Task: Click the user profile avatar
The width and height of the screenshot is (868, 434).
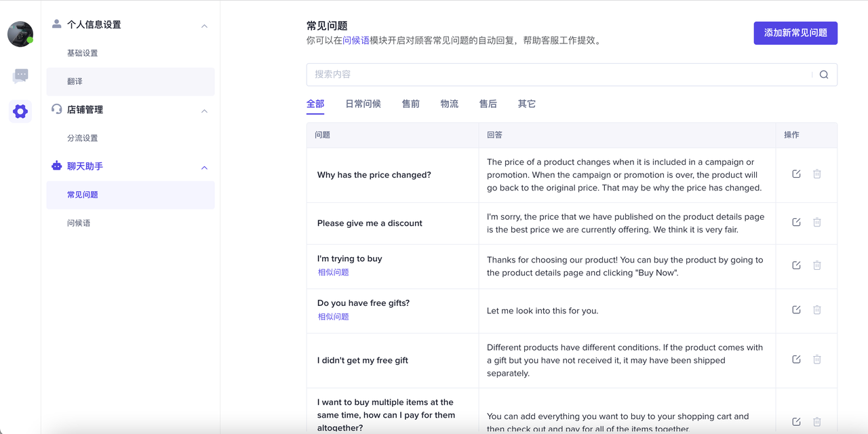Action: click(x=20, y=34)
